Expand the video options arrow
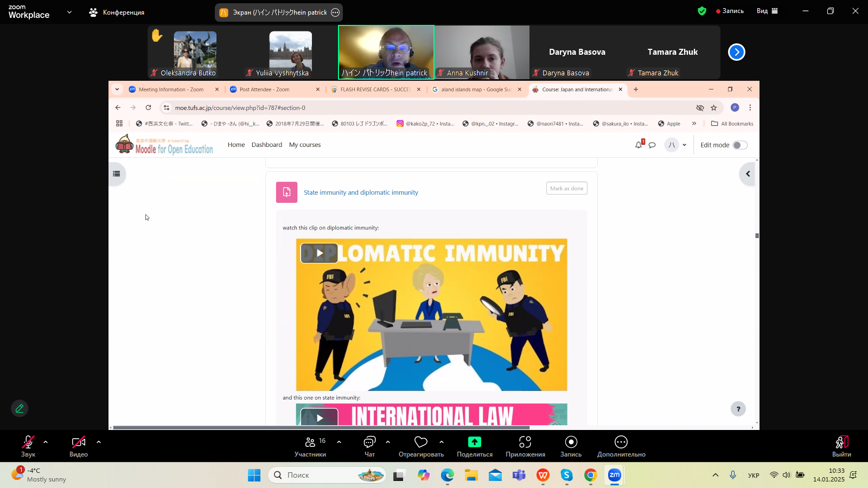 pos(99,442)
